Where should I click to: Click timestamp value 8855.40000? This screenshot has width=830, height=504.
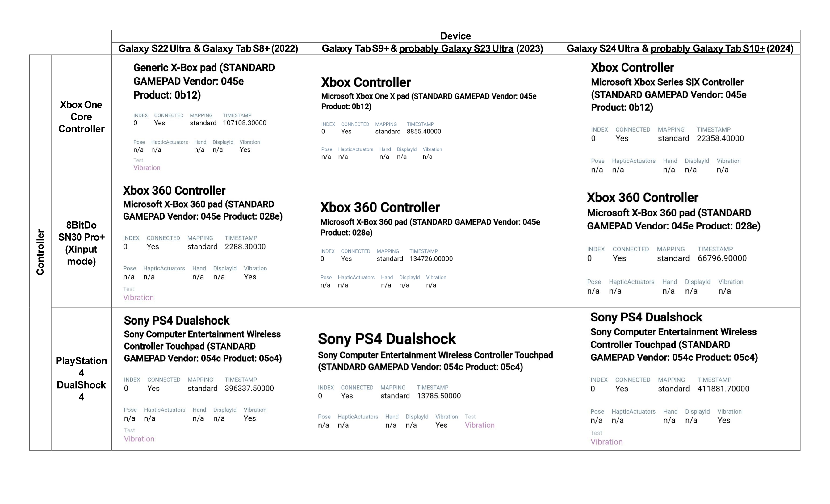[424, 131]
